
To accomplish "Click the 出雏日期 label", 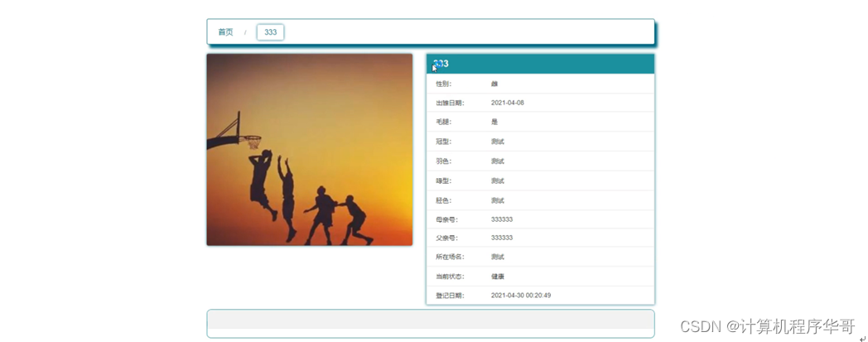I will (450, 103).
